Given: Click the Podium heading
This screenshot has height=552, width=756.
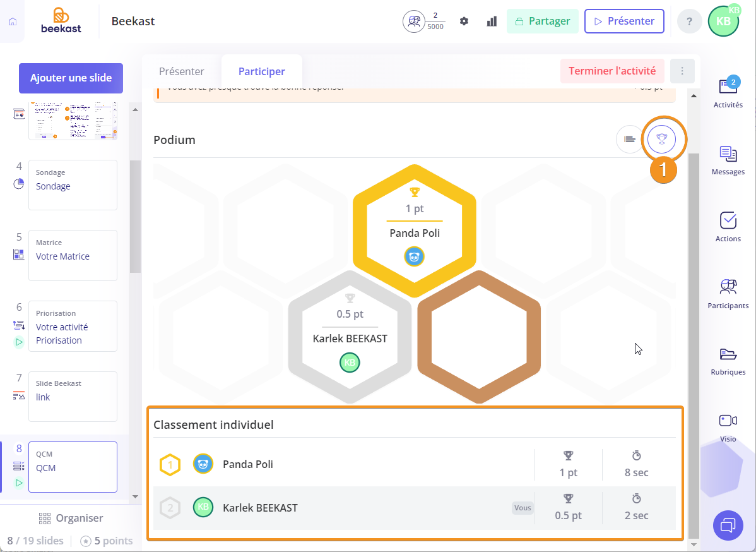Looking at the screenshot, I should pos(175,140).
